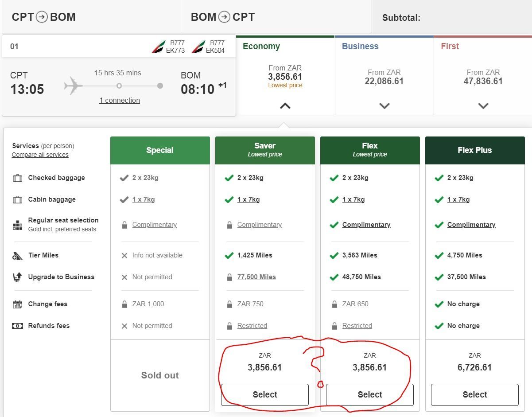Expand the First class fare options
The image size is (532, 417).
click(x=483, y=106)
